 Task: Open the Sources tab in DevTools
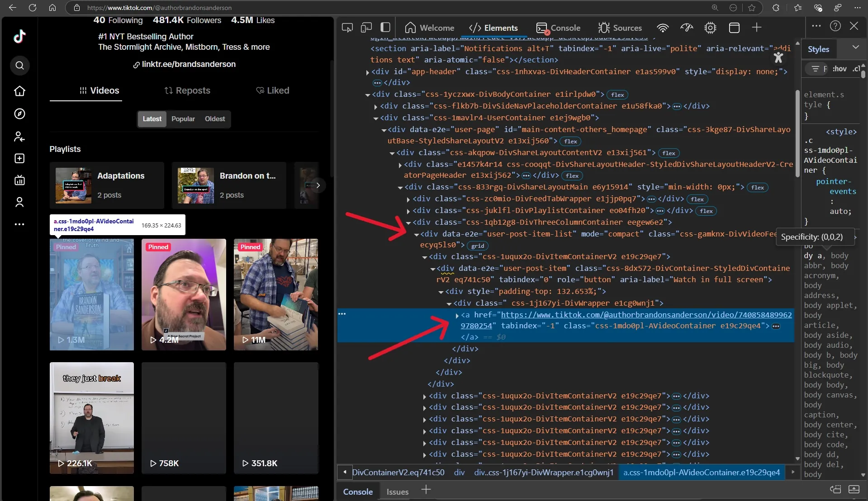tap(620, 28)
